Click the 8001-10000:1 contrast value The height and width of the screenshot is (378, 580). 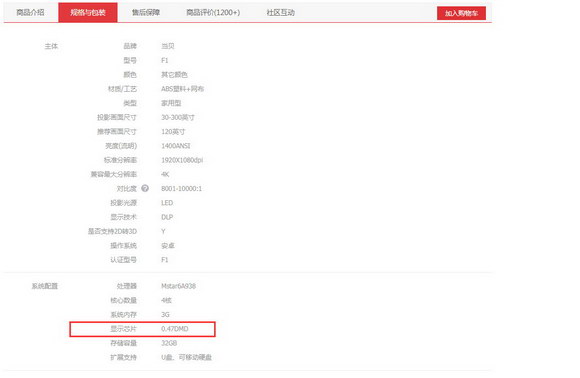[182, 189]
